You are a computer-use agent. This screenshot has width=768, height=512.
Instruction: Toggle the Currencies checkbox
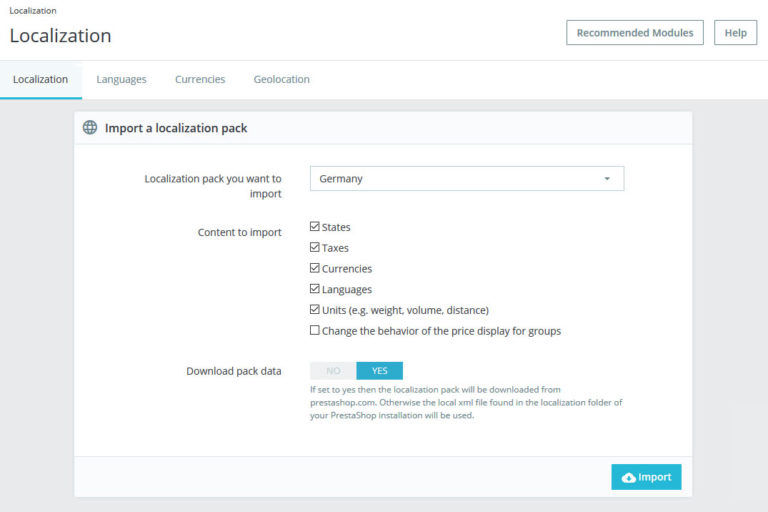pos(314,268)
